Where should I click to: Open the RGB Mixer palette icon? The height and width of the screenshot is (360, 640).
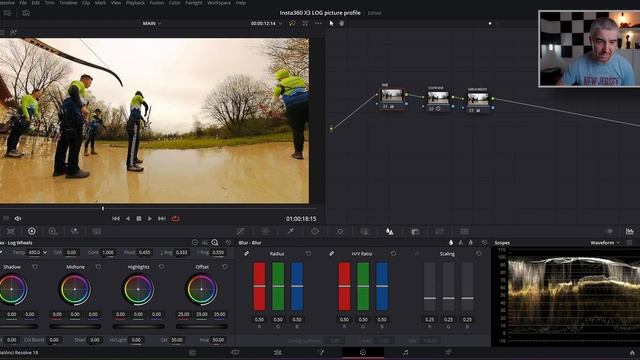pos(74,231)
